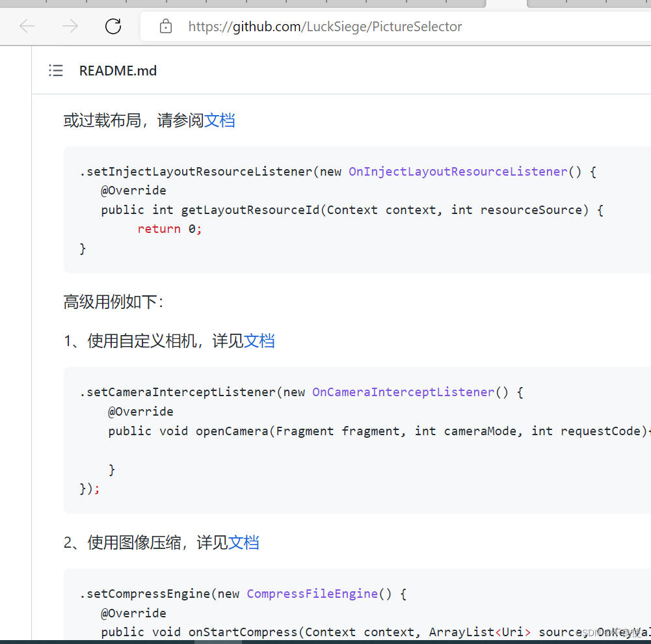This screenshot has height=644, width=651.
Task: Click the openCamera method signature line
Action: tap(379, 431)
